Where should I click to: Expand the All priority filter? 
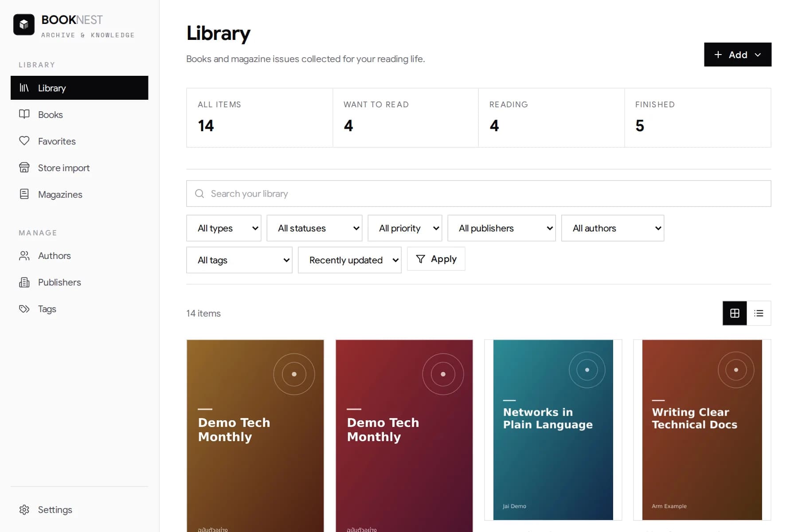click(x=405, y=228)
